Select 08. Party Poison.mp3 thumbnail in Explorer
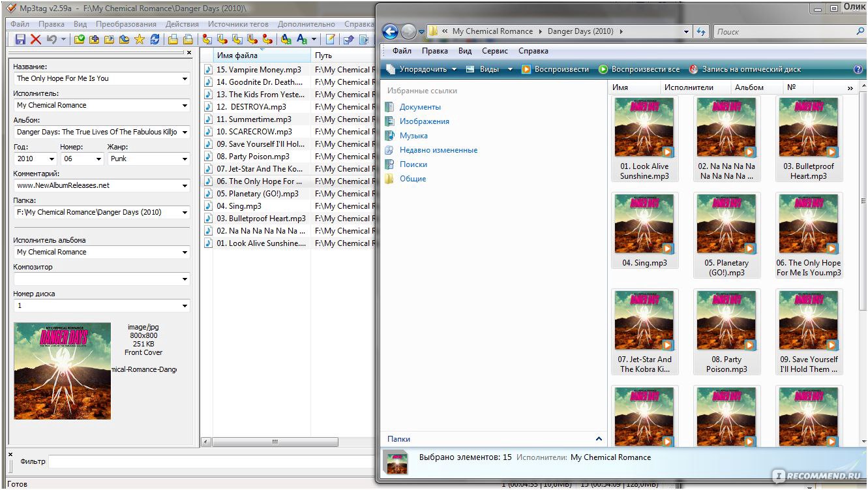 click(x=726, y=332)
